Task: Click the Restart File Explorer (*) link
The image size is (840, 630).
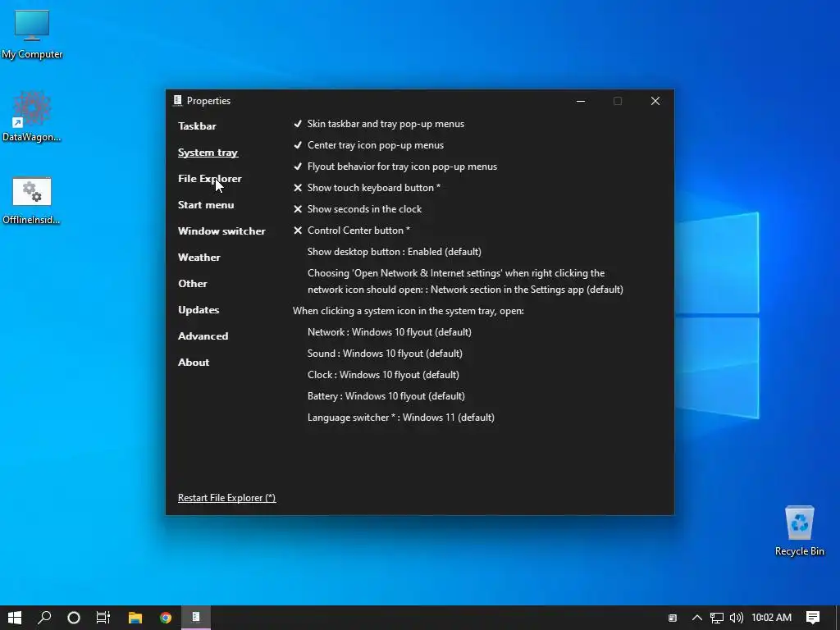Action: point(226,498)
